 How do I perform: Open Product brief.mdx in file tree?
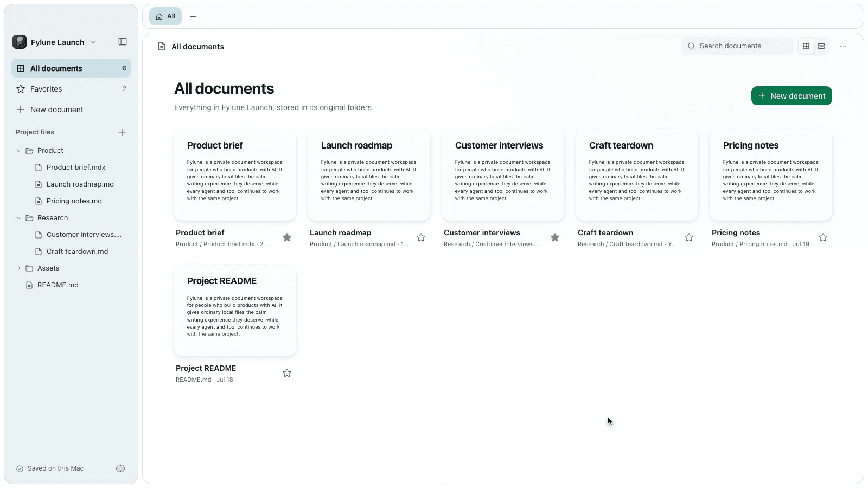pyautogui.click(x=76, y=168)
